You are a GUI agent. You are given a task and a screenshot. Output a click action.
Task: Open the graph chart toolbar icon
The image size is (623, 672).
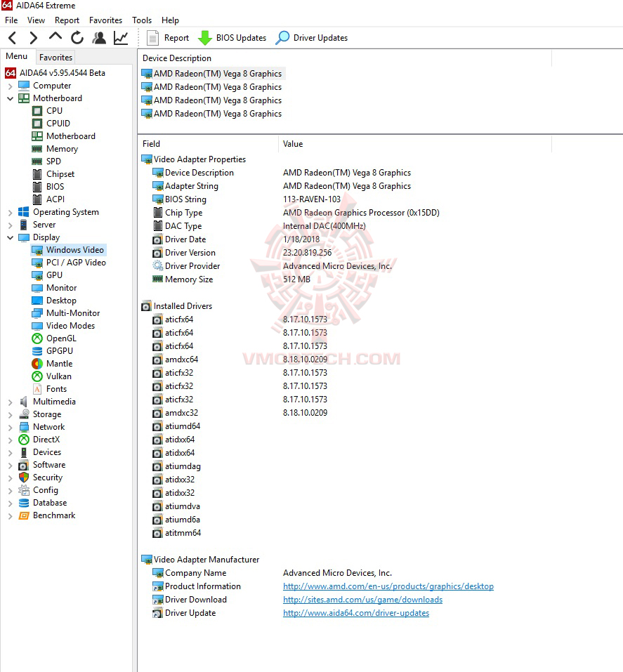point(121,38)
